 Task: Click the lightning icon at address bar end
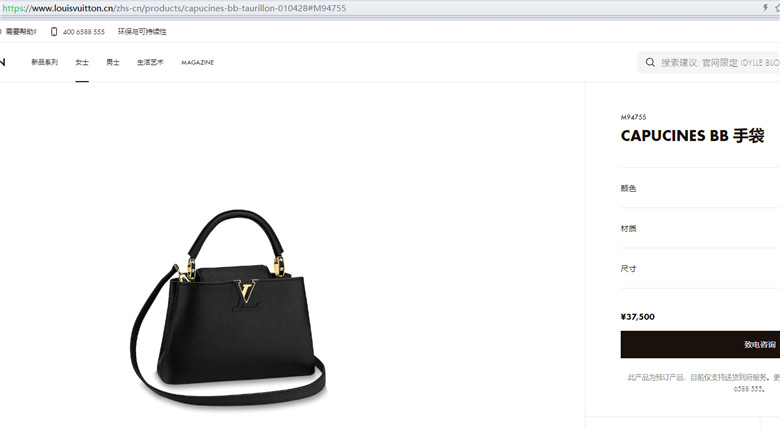[x=765, y=7]
